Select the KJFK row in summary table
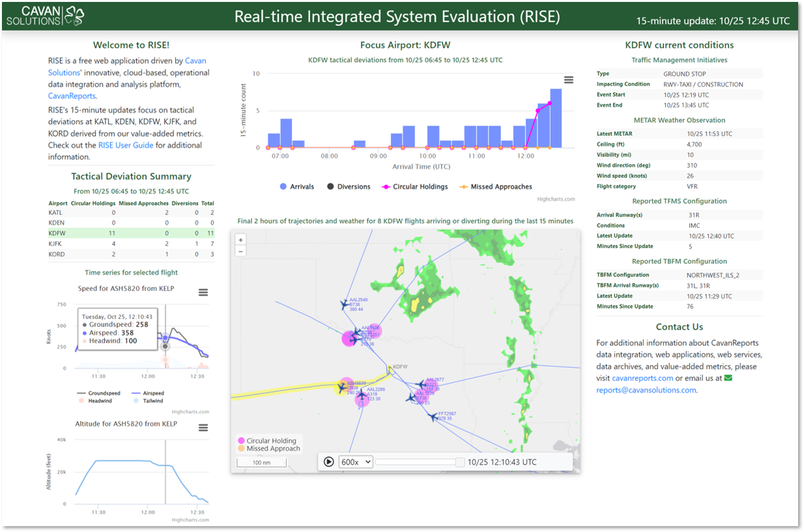This screenshot has width=804, height=532. pos(57,244)
